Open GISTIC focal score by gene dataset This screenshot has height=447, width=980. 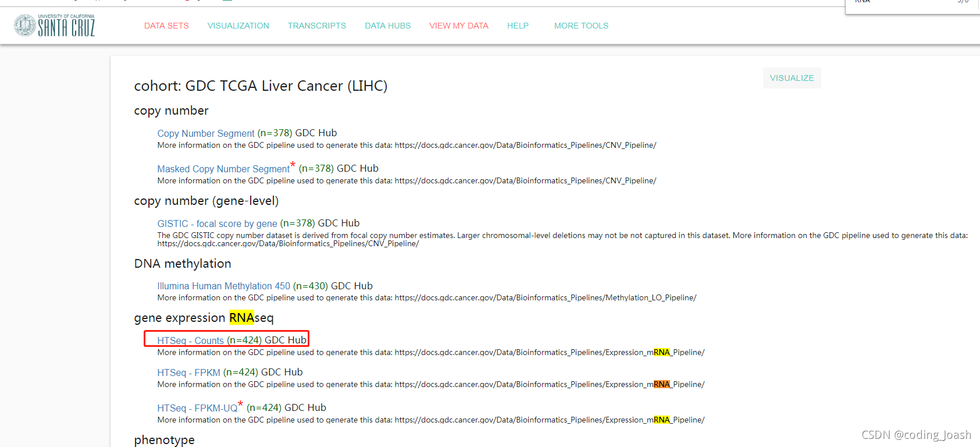coord(217,223)
